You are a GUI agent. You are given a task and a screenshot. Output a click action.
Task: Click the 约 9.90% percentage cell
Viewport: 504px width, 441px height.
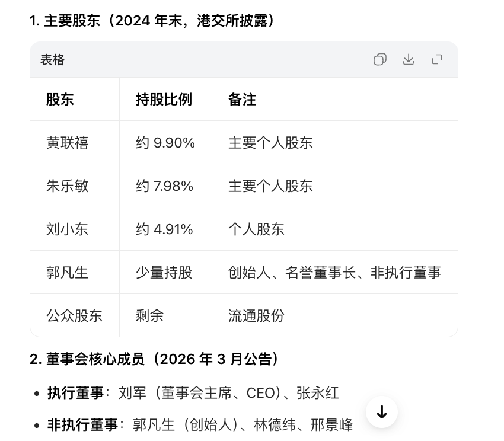pyautogui.click(x=165, y=143)
